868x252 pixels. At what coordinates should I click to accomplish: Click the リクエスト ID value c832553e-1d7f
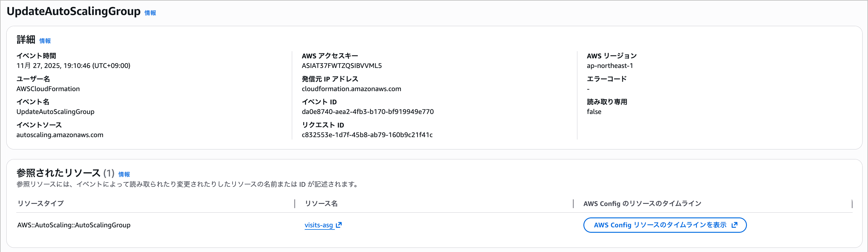tap(367, 135)
